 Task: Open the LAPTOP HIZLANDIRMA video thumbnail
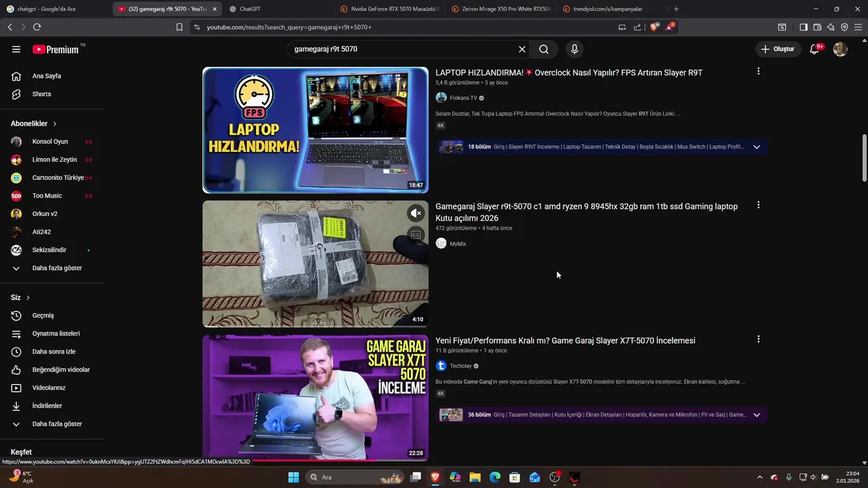(315, 130)
